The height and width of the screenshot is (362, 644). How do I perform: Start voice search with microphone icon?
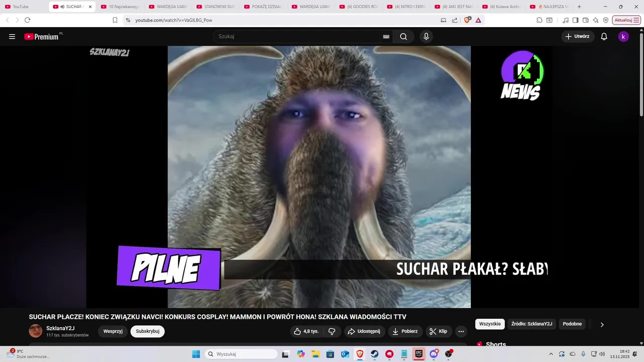[x=426, y=37]
